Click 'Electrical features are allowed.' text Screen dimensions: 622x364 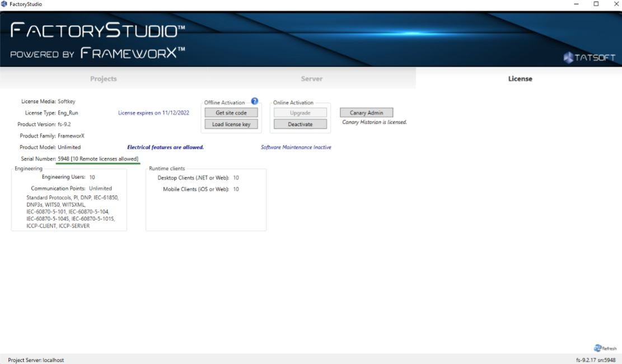pos(165,148)
